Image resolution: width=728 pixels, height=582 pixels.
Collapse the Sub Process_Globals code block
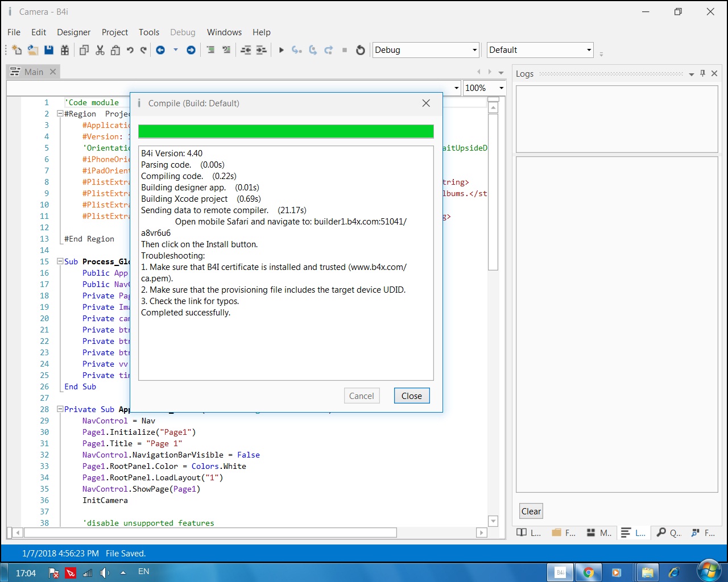[x=60, y=261]
